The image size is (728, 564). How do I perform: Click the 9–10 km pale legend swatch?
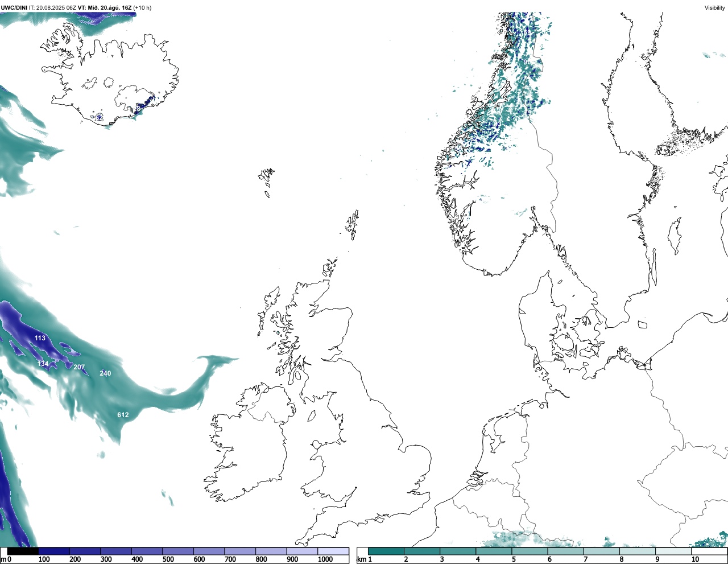click(x=673, y=551)
